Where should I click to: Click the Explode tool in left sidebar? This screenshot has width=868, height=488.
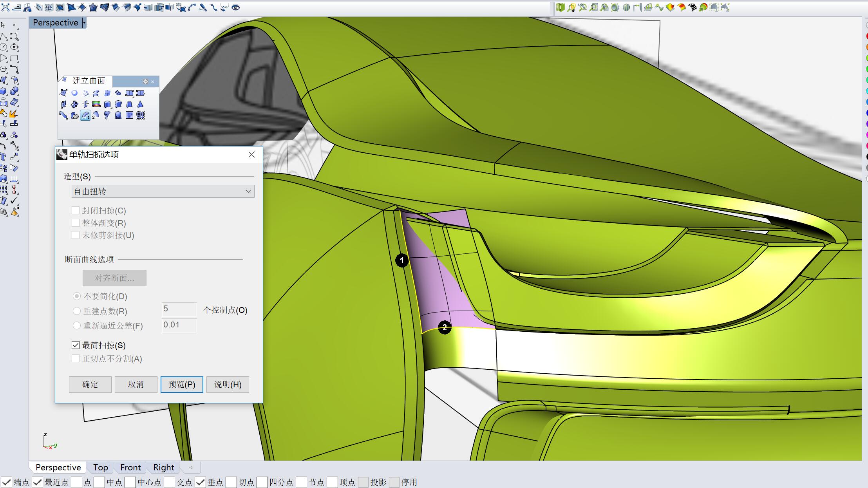pos(14,114)
